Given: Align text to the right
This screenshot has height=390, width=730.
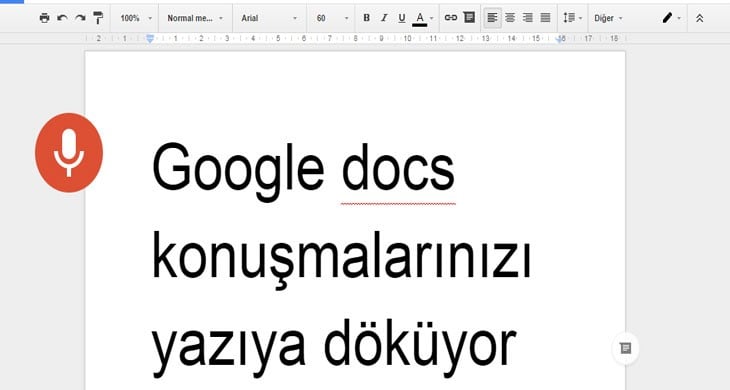Looking at the screenshot, I should click(x=528, y=18).
